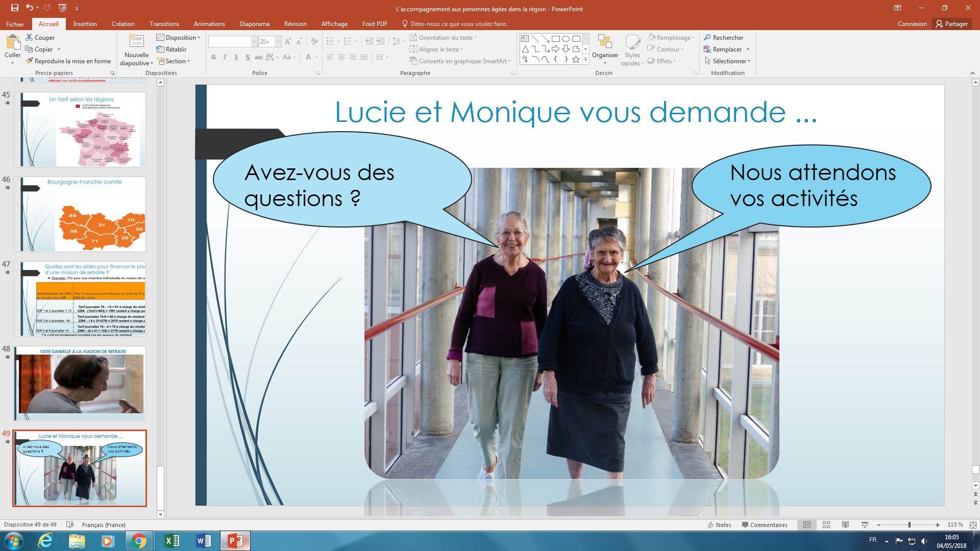Click Rétablir to reset the slide
Viewport: 980px width, 551px height.
171,49
